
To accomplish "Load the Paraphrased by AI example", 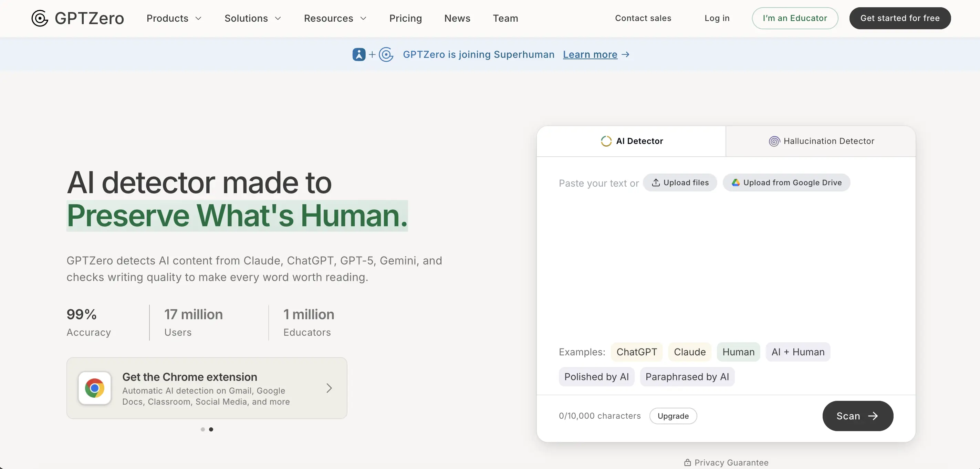I will tap(687, 377).
